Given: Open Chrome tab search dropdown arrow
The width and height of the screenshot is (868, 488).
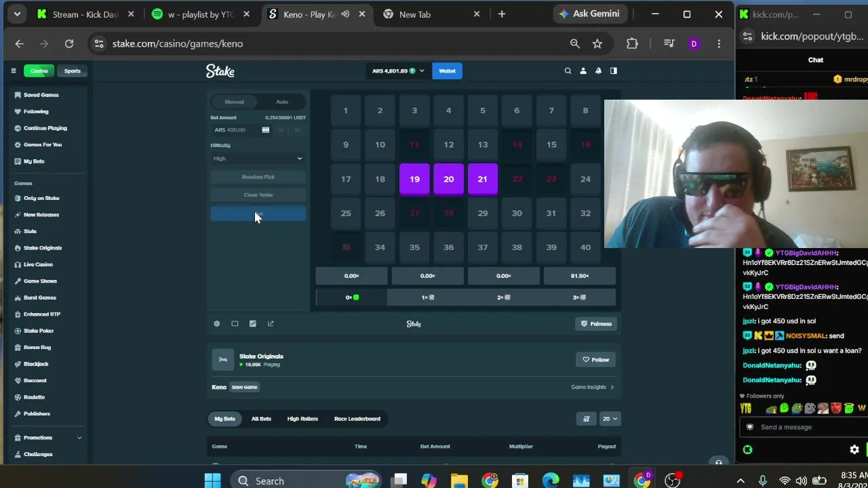Looking at the screenshot, I should pyautogui.click(x=17, y=14).
